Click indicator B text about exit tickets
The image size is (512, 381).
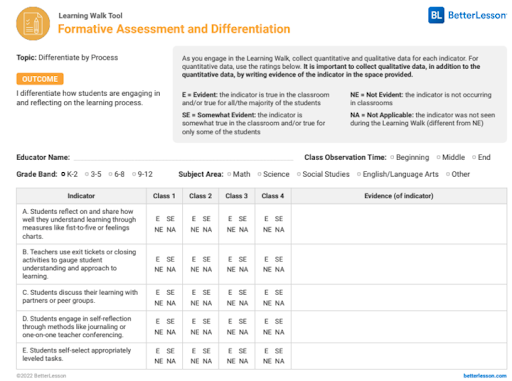pyautogui.click(x=79, y=264)
